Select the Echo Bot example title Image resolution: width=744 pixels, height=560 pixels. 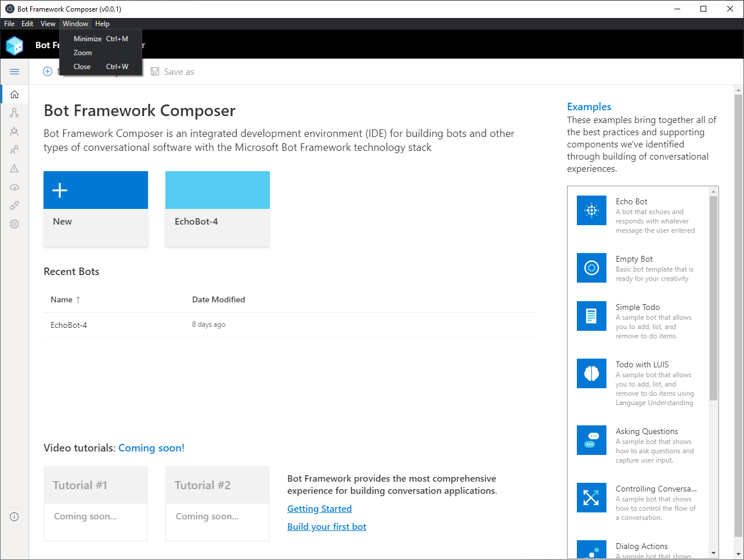pos(631,201)
